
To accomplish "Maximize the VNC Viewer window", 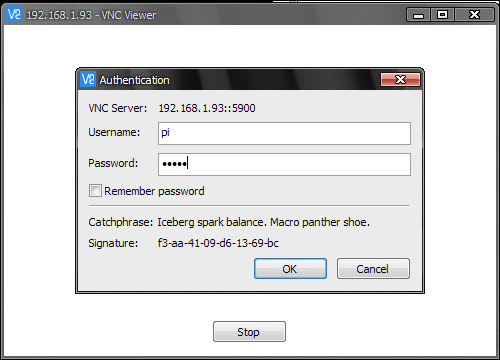I will [442, 15].
